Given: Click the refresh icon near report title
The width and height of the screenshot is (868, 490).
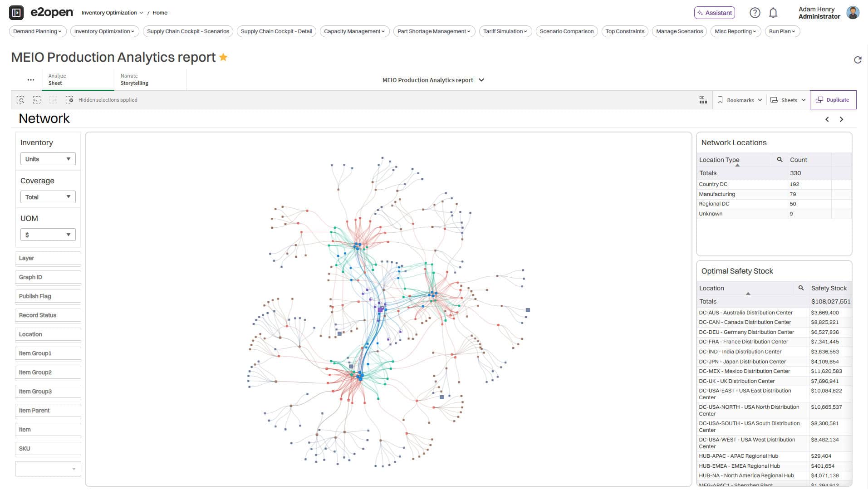Looking at the screenshot, I should coord(857,60).
